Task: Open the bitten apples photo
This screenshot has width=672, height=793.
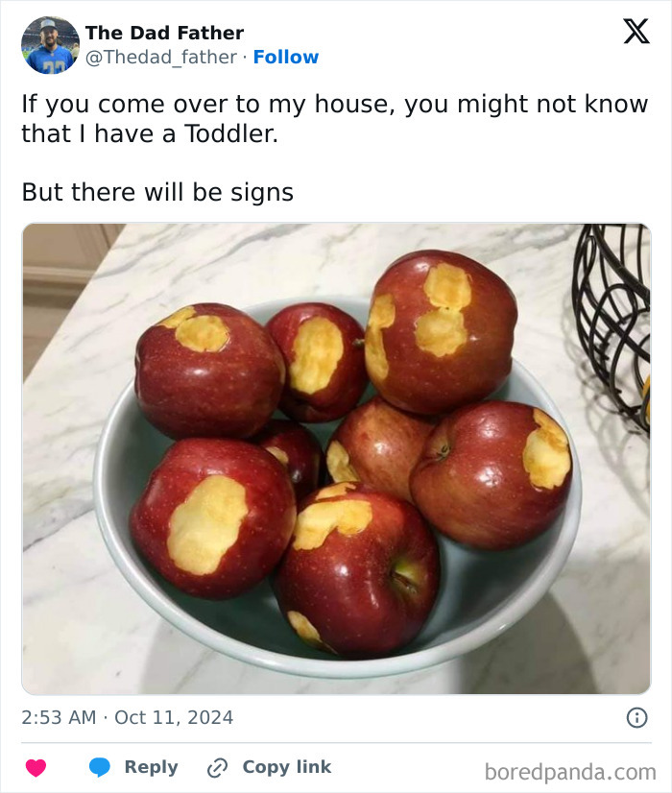Action: point(336,459)
